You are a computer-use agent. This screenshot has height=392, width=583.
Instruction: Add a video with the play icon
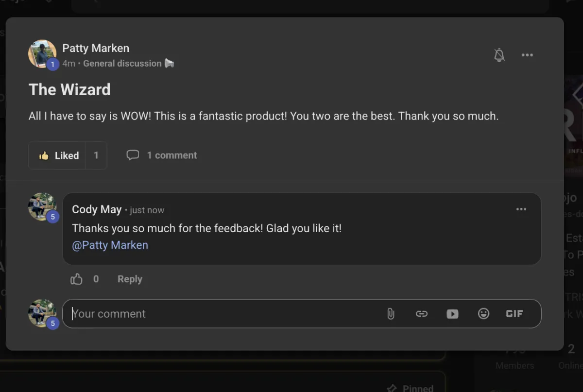click(x=452, y=314)
